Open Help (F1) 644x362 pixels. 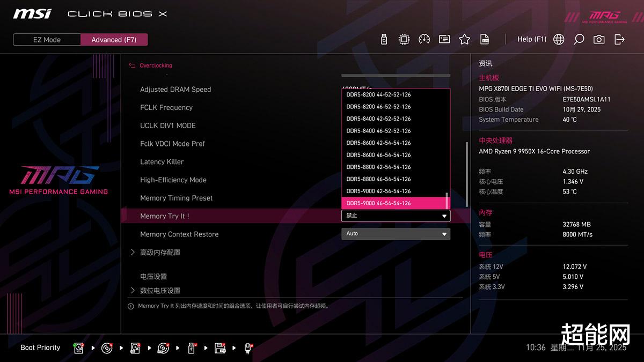click(x=532, y=39)
